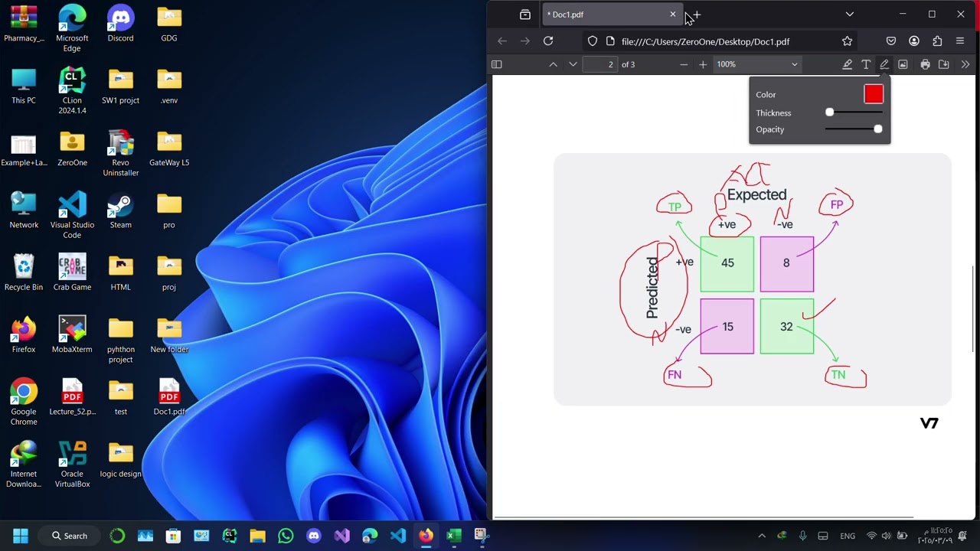Open Visual Studio from the taskbar
980x551 pixels.
pos(341,536)
